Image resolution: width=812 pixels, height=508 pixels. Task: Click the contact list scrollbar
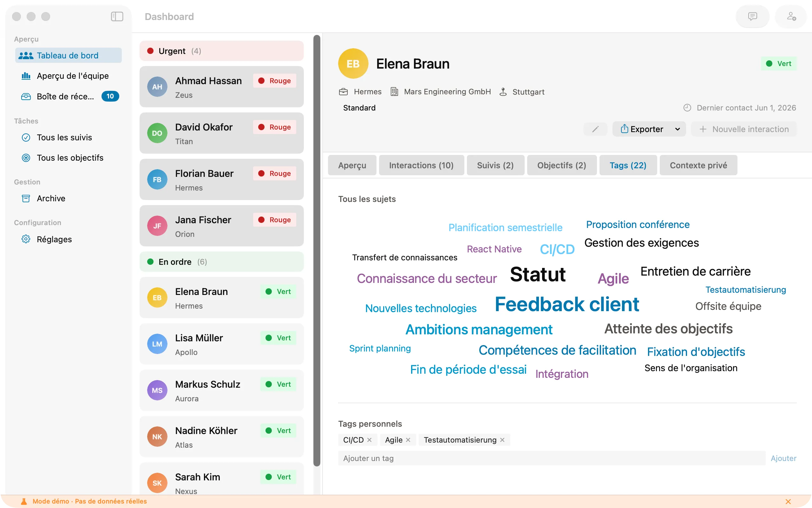point(317,250)
